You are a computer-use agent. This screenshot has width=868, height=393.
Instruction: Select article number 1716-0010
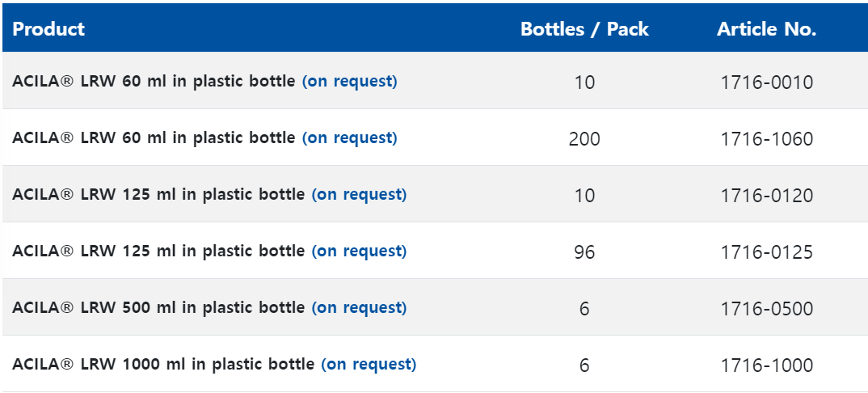tap(767, 82)
